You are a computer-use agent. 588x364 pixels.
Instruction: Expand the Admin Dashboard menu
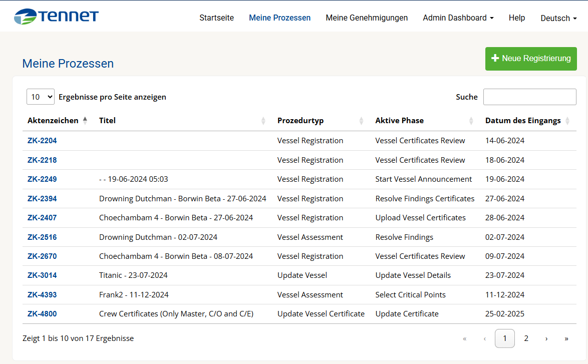[x=458, y=18]
